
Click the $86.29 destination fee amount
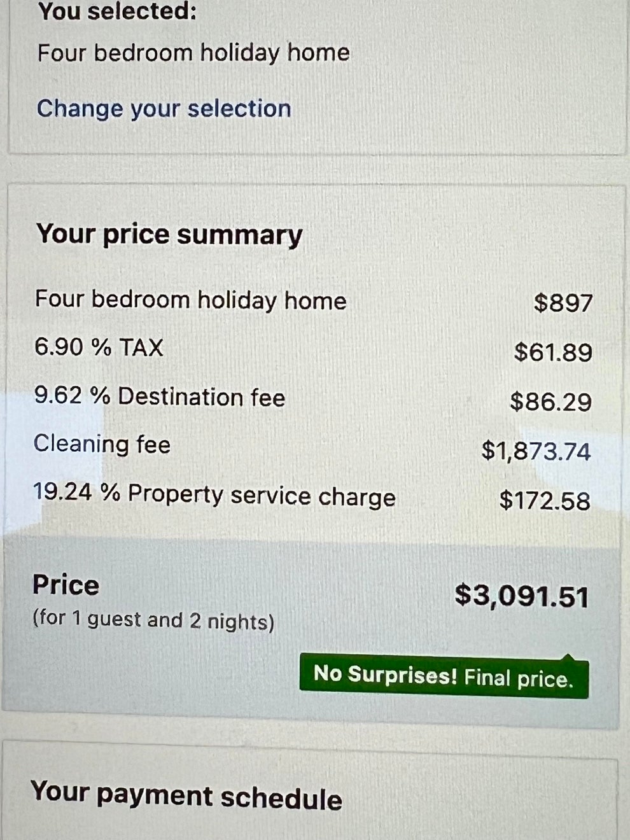click(550, 400)
